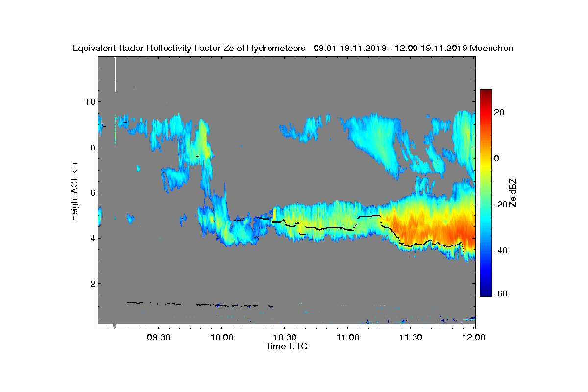The image size is (588, 392).
Task: Click the 'Time UTC' axis label
Action: coord(287,346)
